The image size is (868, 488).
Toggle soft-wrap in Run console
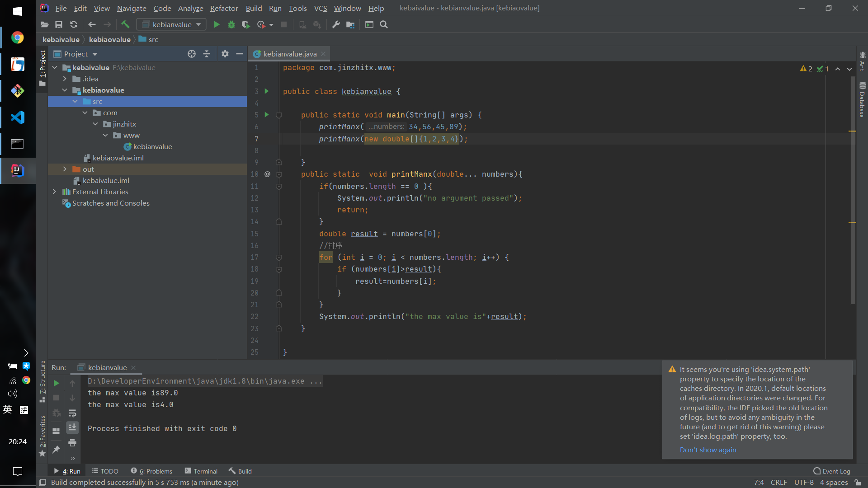pos(72,413)
